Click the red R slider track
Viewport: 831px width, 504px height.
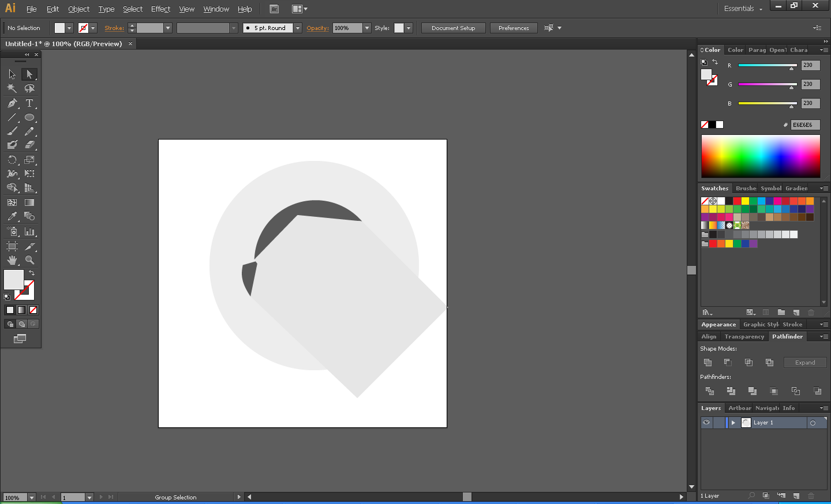[767, 65]
